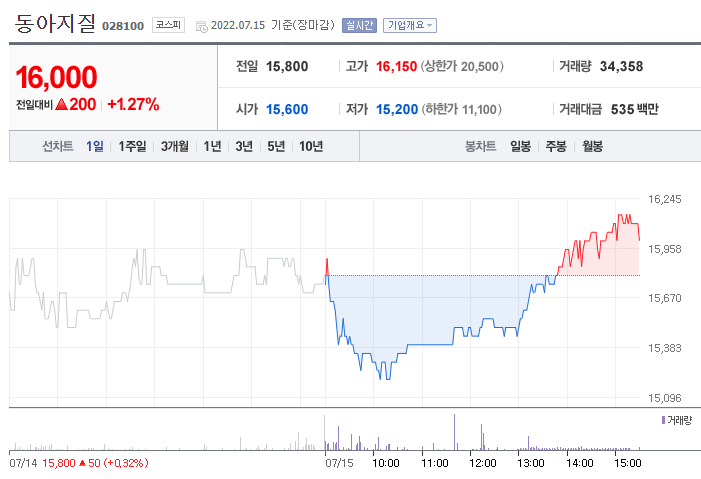This screenshot has width=701, height=479.
Task: Switch to 일봉 candle chart
Action: [520, 146]
